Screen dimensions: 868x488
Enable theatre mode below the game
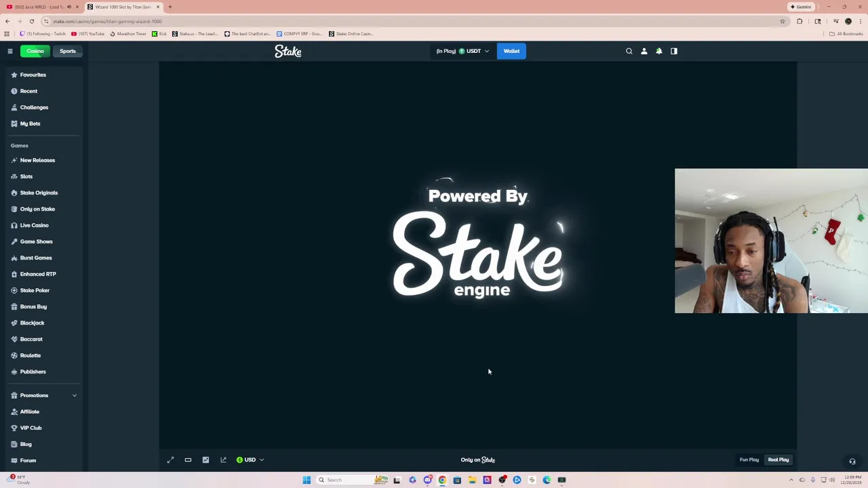coord(189,460)
